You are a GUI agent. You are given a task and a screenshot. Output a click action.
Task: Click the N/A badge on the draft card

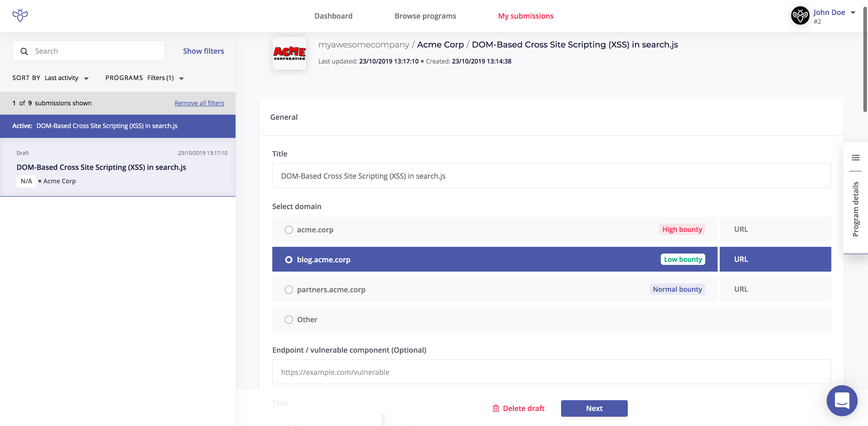[26, 181]
